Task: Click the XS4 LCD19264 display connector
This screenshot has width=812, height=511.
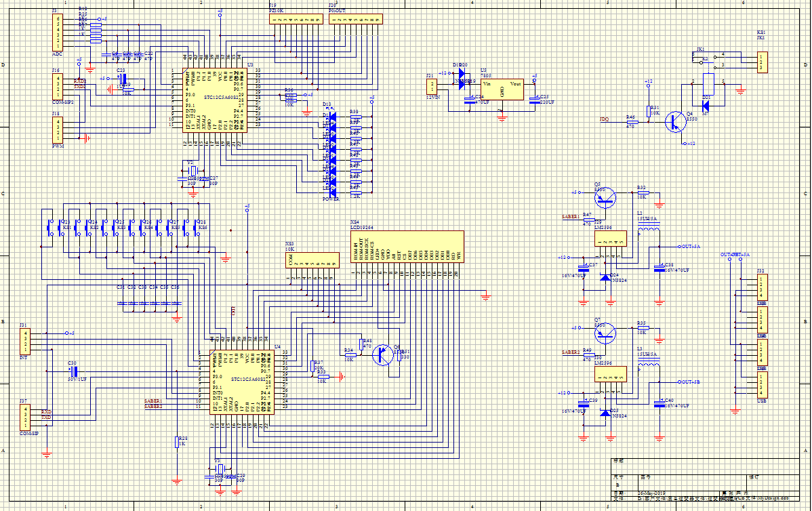Action: (406, 247)
